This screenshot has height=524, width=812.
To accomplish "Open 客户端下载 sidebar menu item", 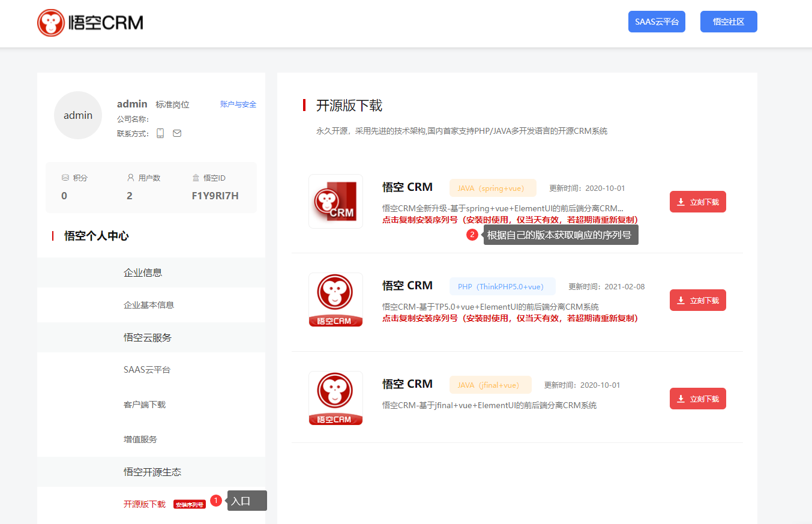I will (145, 405).
